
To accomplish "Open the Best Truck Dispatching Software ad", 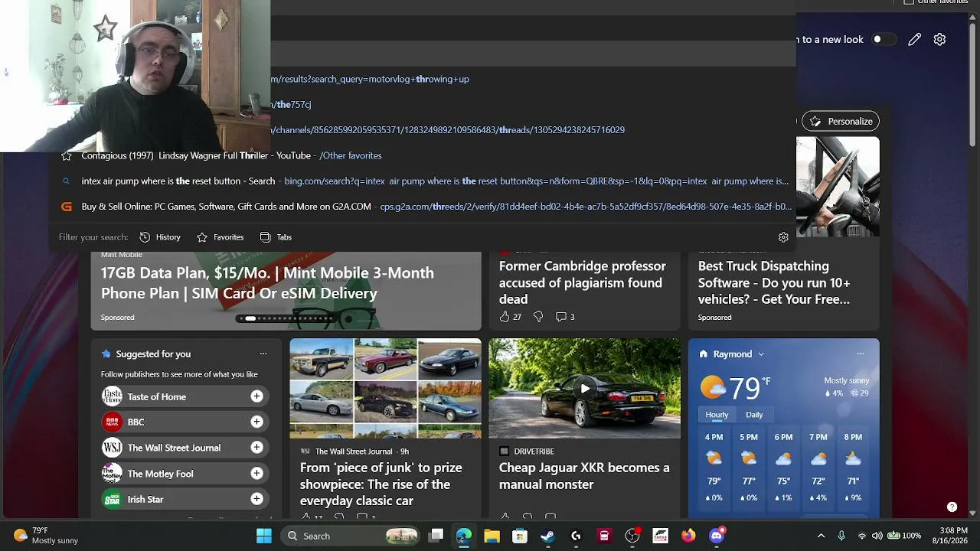I will [x=775, y=282].
